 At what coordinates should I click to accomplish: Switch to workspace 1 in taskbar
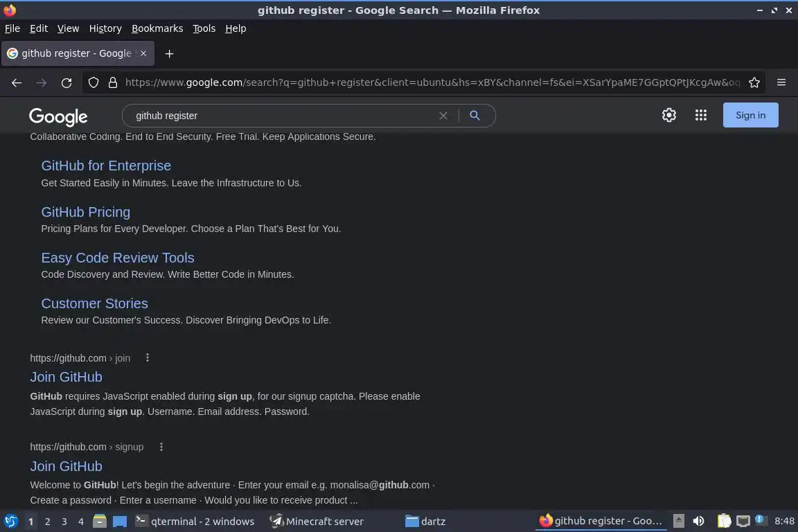click(x=30, y=522)
